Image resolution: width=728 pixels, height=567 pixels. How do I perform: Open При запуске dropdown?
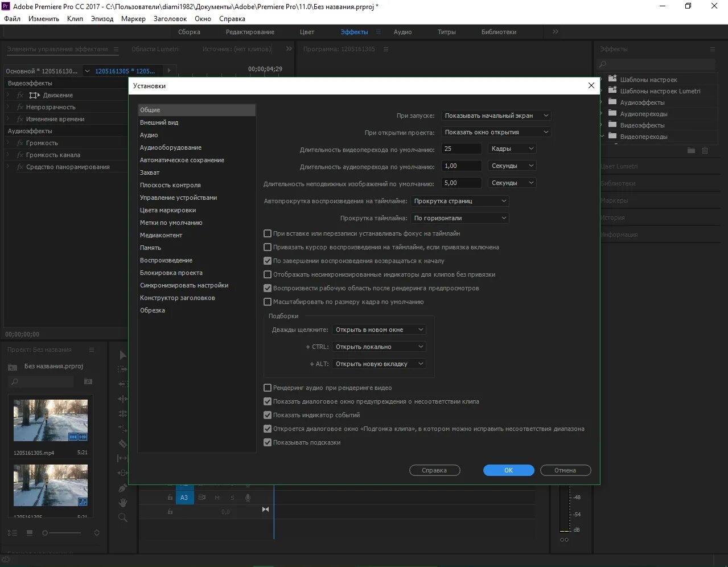tap(496, 116)
